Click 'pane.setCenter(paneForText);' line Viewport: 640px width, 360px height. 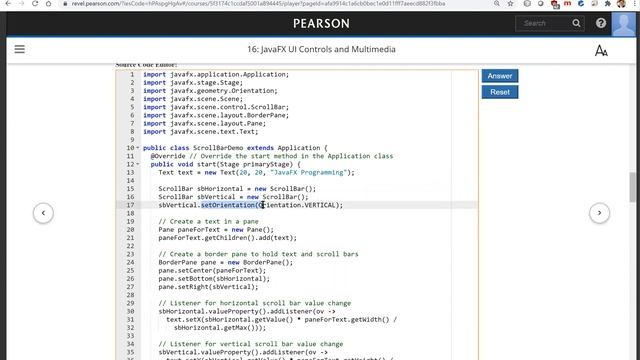click(x=212, y=270)
